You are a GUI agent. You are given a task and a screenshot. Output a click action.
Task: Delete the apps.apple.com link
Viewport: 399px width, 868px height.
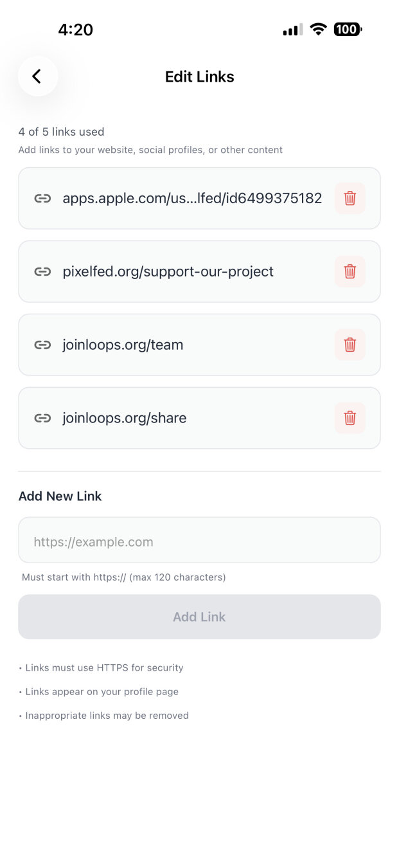coord(350,198)
